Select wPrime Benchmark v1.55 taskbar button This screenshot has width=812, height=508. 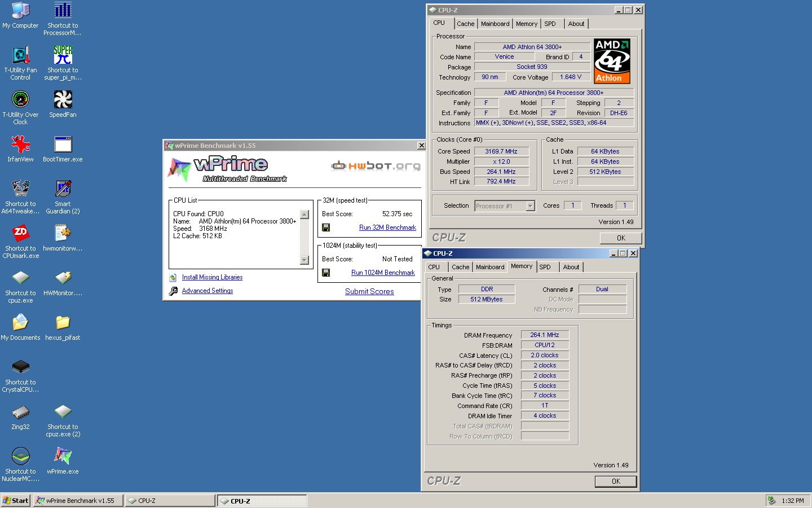78,501
